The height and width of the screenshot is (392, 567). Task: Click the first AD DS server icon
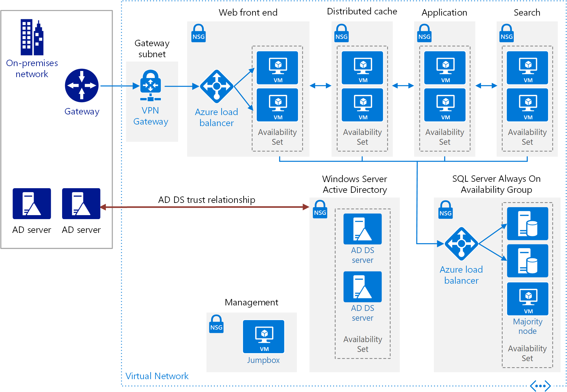[x=362, y=229]
